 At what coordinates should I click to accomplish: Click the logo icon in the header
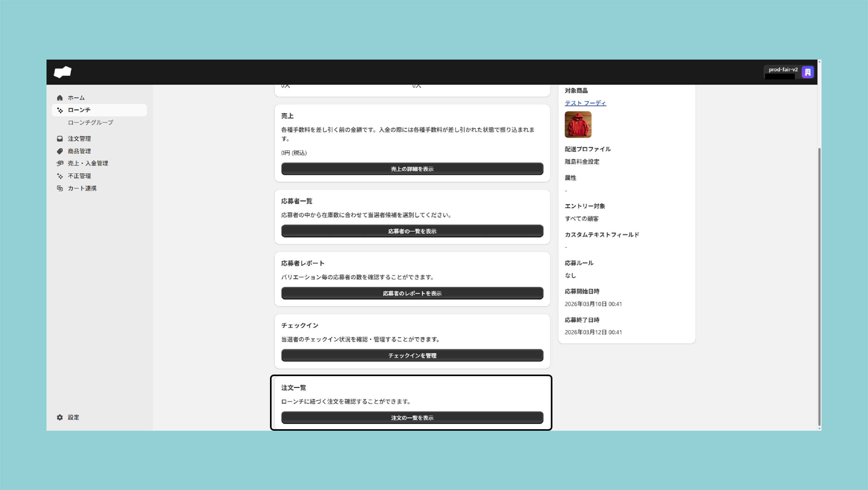point(63,72)
